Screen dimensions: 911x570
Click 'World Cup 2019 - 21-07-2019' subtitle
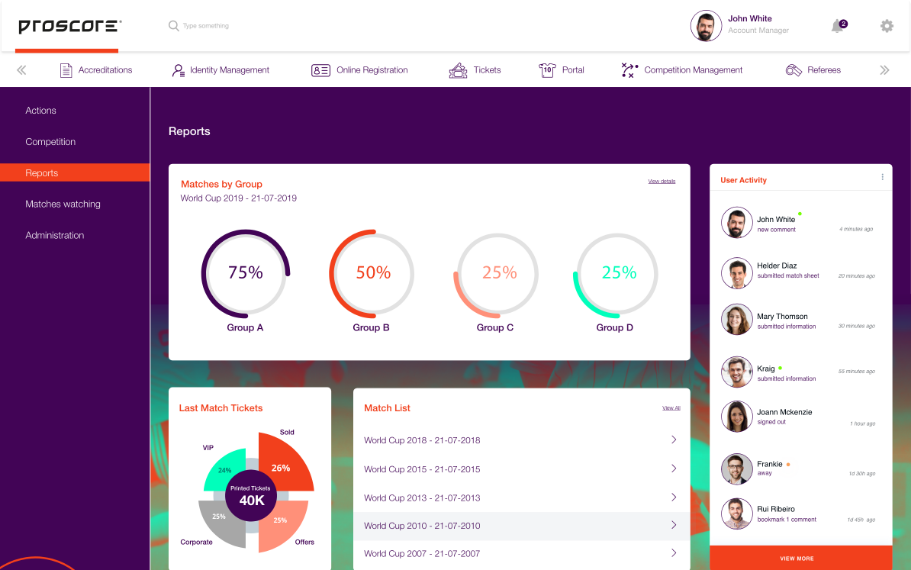tap(239, 198)
